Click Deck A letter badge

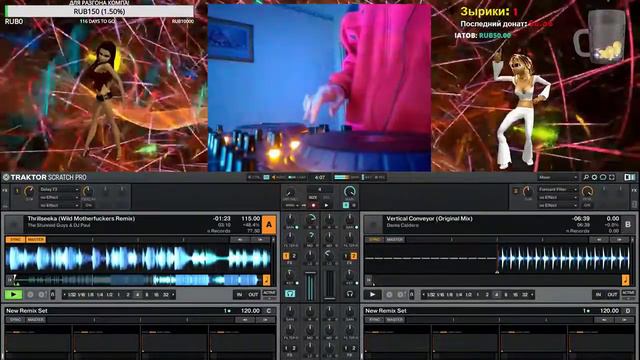269,224
